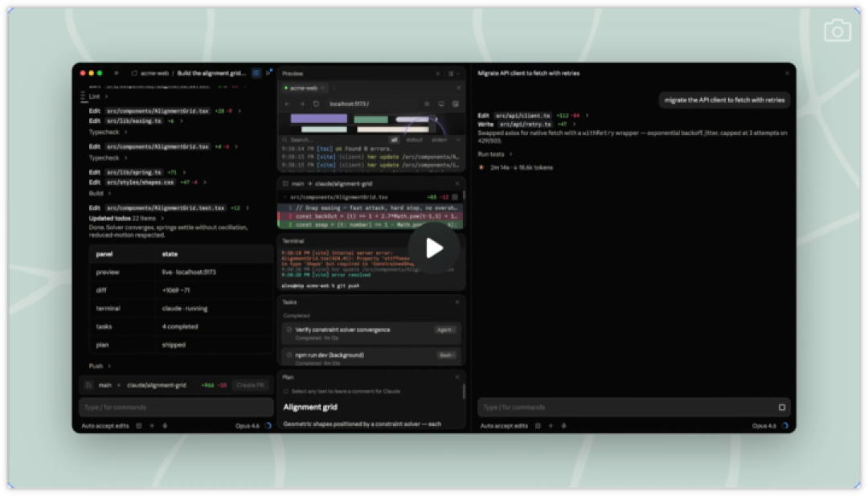Toggle Auto accept edits in right pane
Viewport: 868px width, 496px height.
coord(504,426)
